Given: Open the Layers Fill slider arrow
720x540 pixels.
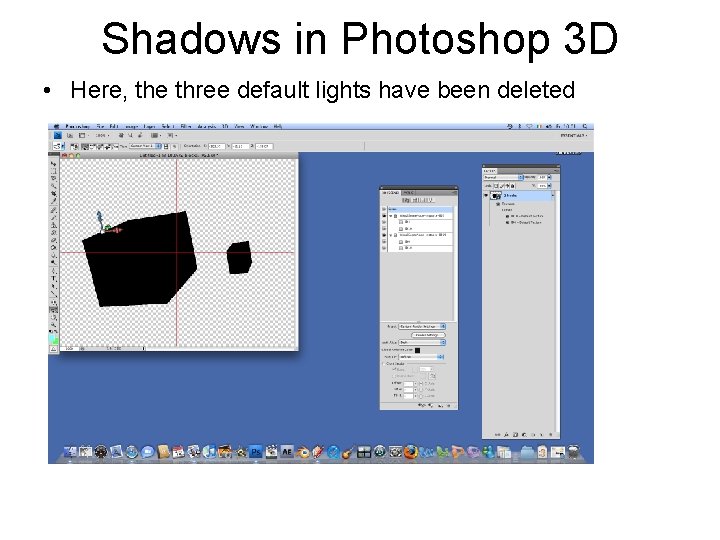Looking at the screenshot, I should click(x=549, y=186).
